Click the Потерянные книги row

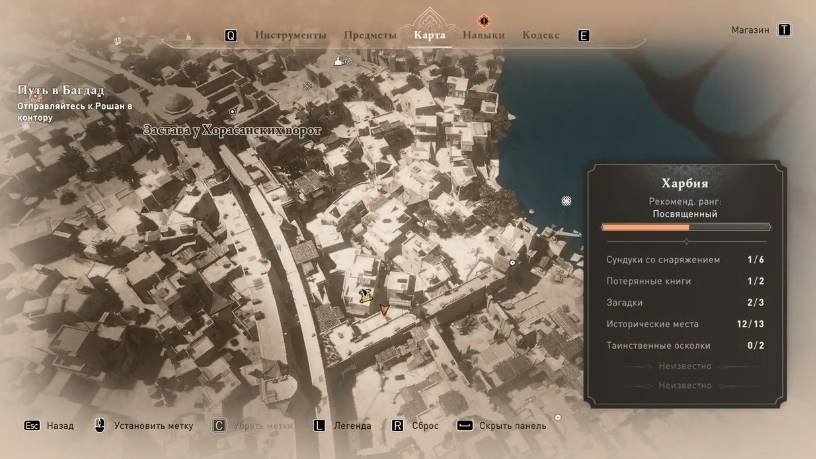(x=685, y=281)
